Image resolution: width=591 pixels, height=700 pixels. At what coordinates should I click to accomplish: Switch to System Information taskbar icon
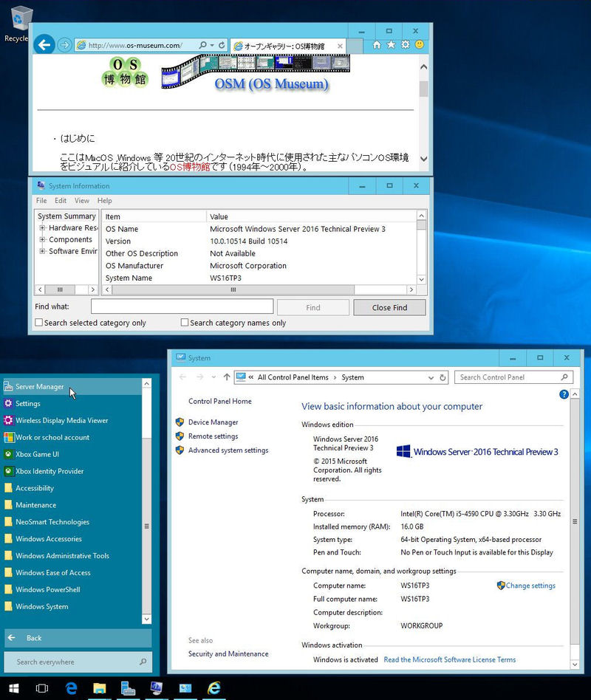click(157, 688)
